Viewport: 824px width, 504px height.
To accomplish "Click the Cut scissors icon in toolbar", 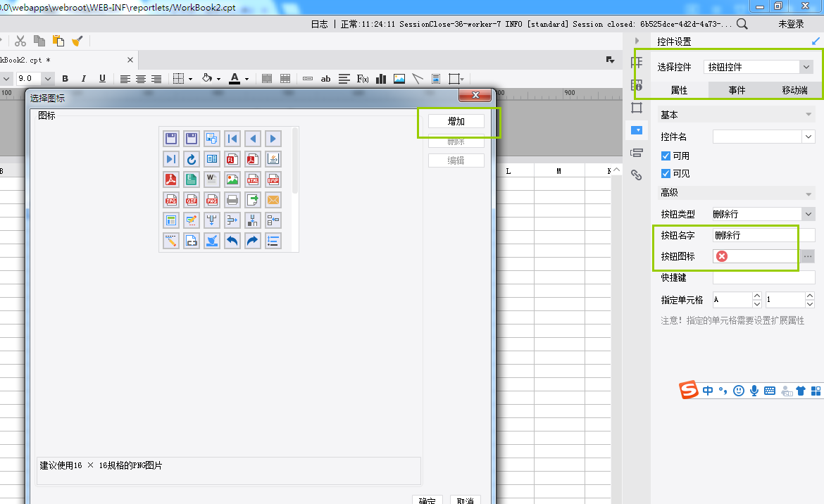I will click(x=20, y=42).
